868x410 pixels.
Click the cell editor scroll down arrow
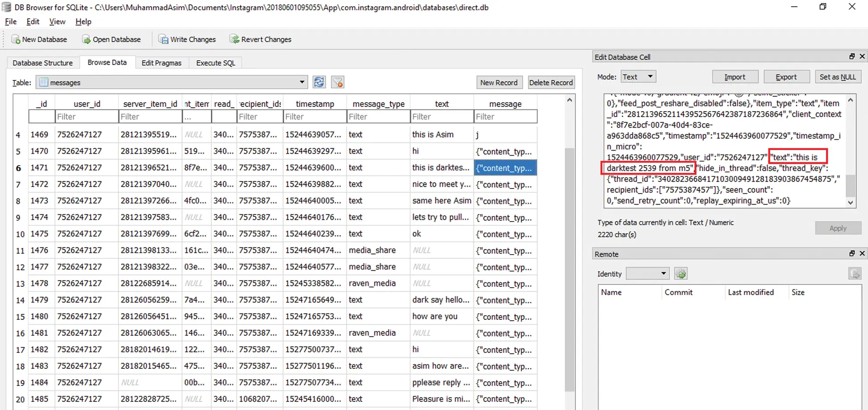pyautogui.click(x=850, y=202)
